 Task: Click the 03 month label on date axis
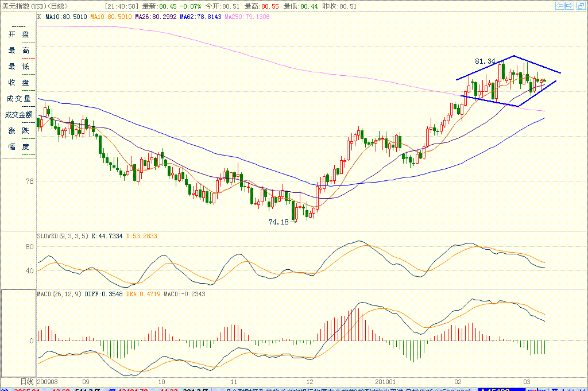coord(527,382)
